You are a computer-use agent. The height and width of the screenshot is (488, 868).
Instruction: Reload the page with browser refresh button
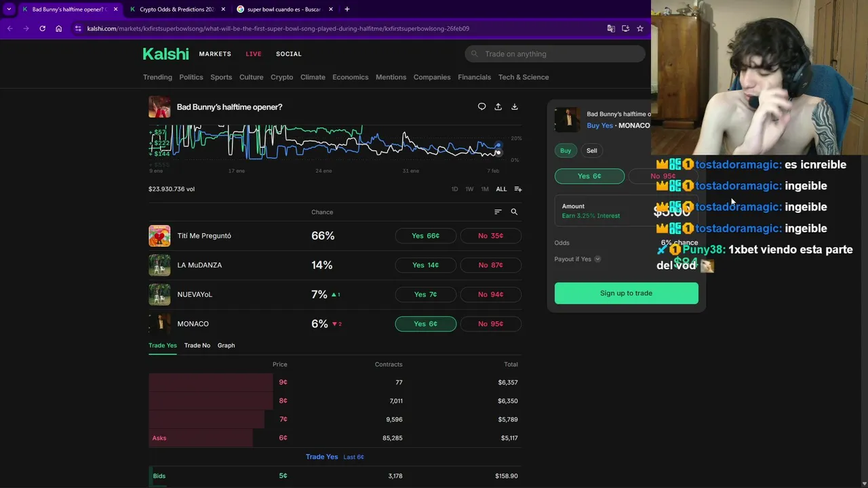[x=42, y=28]
